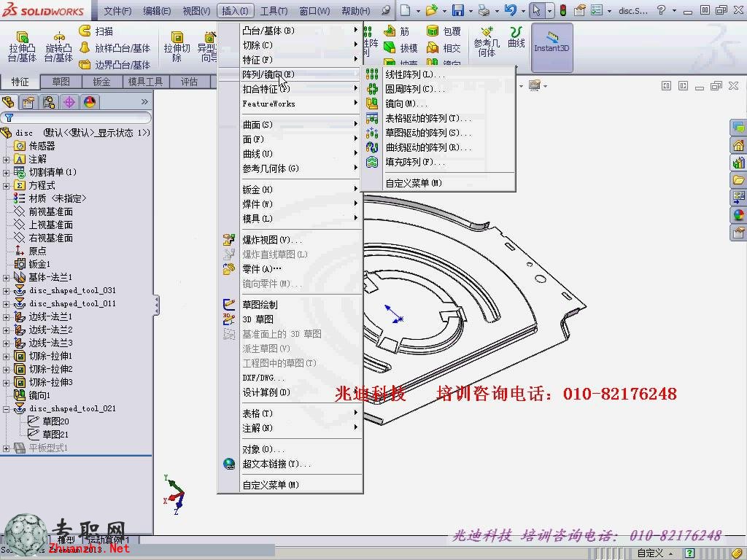Click the Help question mark icon
The width and height of the screenshot is (747, 560).
pos(661,10)
